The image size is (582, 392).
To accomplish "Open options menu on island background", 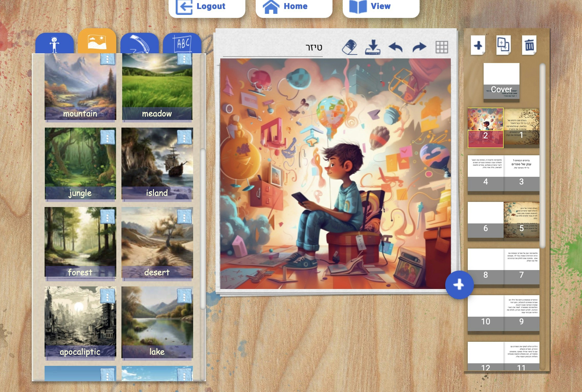I will (x=184, y=138).
